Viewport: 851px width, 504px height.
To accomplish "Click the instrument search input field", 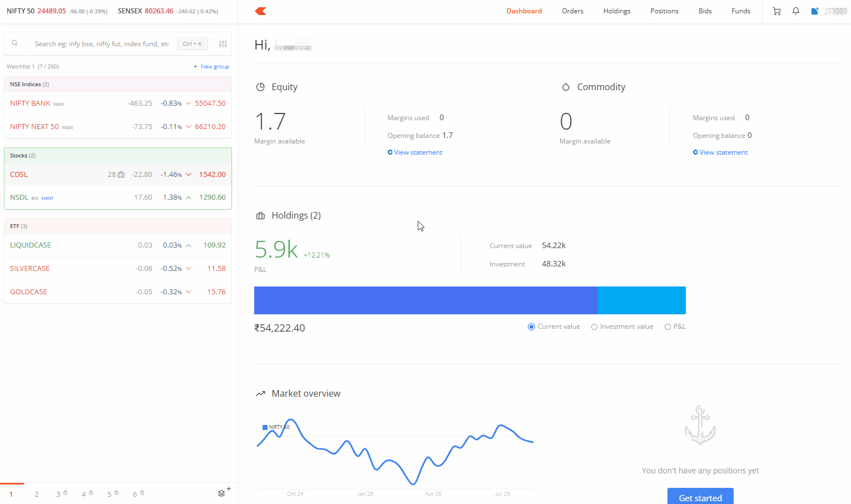I will tap(102, 44).
